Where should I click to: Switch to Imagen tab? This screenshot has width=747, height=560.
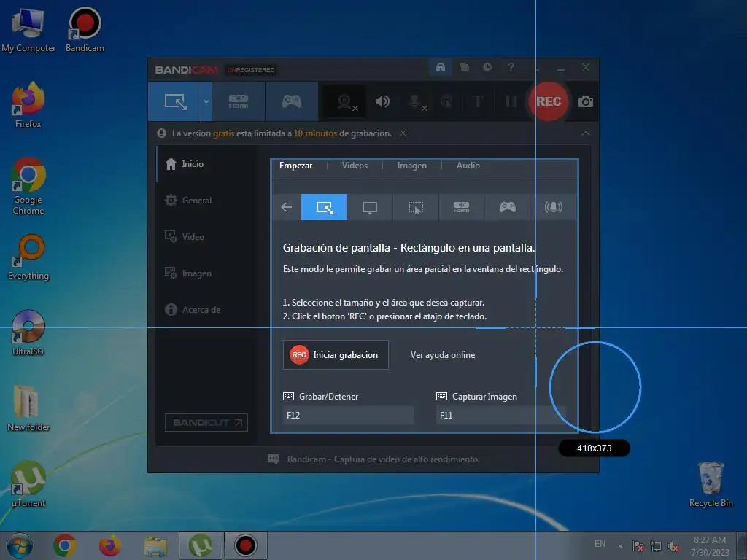pos(412,166)
